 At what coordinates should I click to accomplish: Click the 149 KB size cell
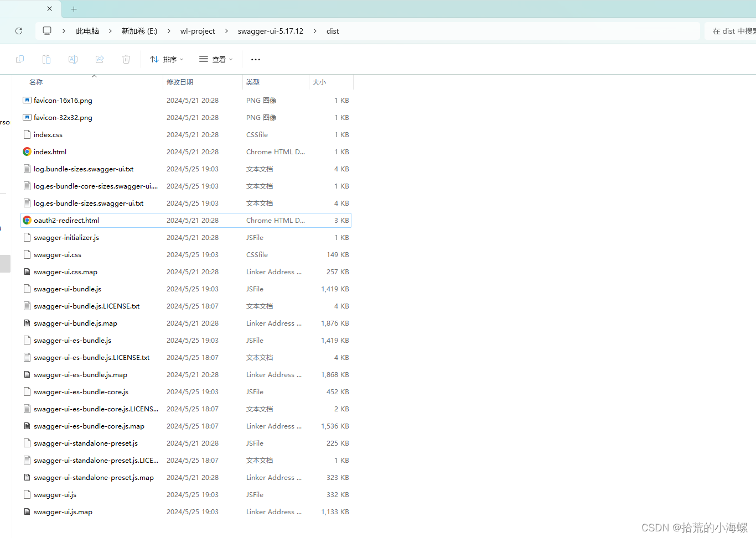coord(338,254)
